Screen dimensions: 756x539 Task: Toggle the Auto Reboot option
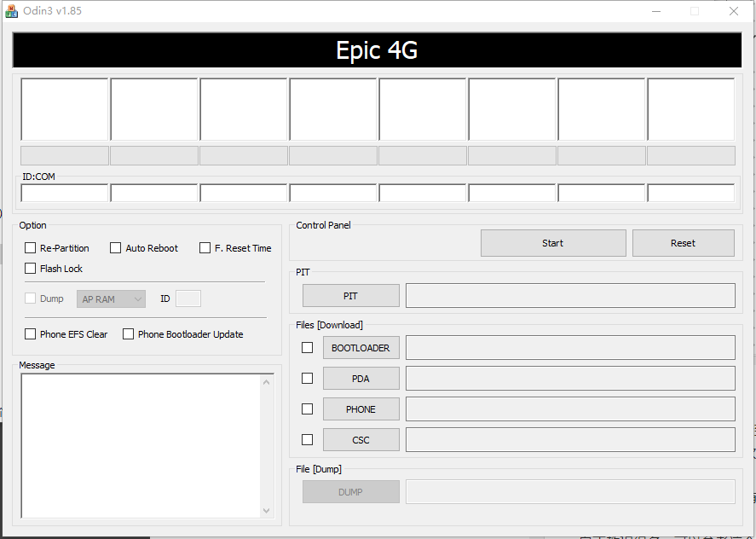116,248
